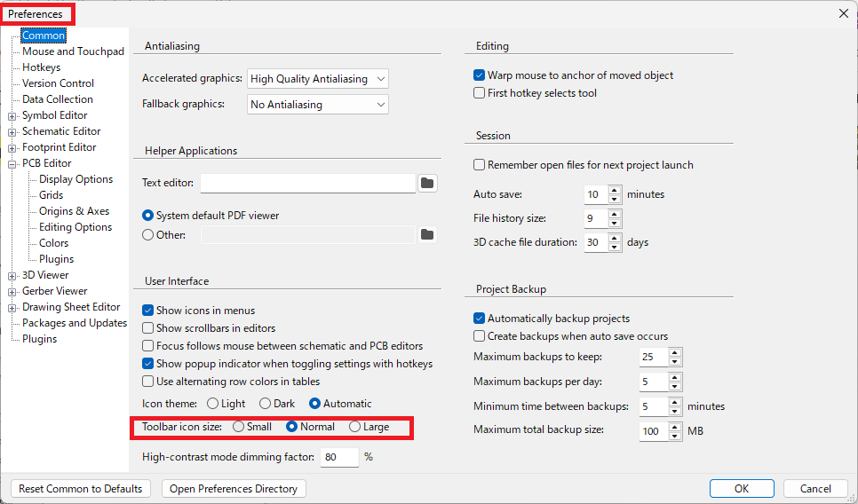
Task: Collapse the PCB Editor tree node
Action: point(12,163)
